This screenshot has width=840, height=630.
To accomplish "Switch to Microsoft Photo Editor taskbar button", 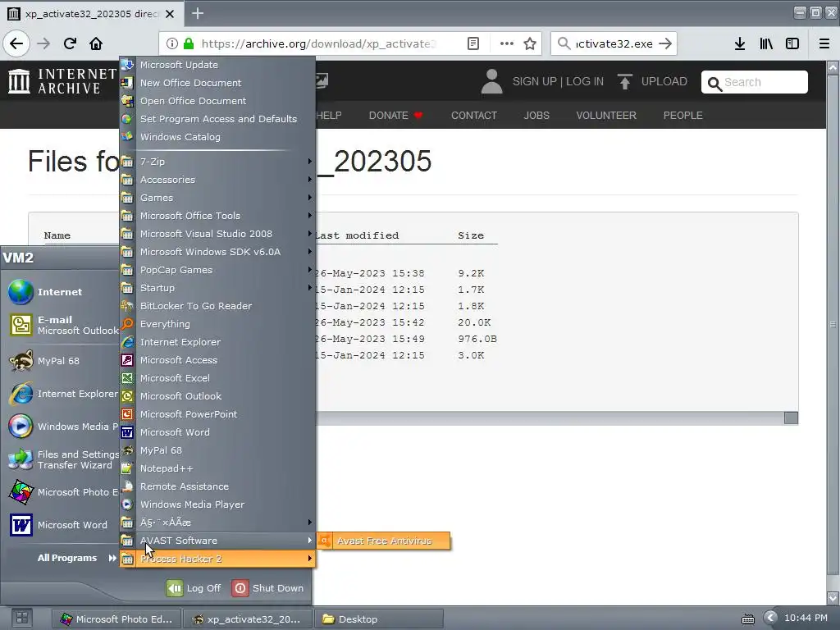I will click(x=116, y=619).
